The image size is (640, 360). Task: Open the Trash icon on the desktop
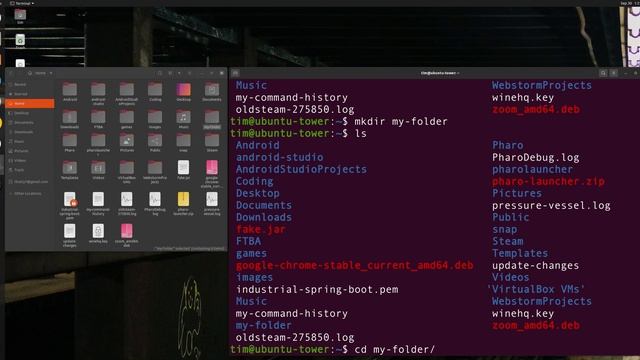20,40
